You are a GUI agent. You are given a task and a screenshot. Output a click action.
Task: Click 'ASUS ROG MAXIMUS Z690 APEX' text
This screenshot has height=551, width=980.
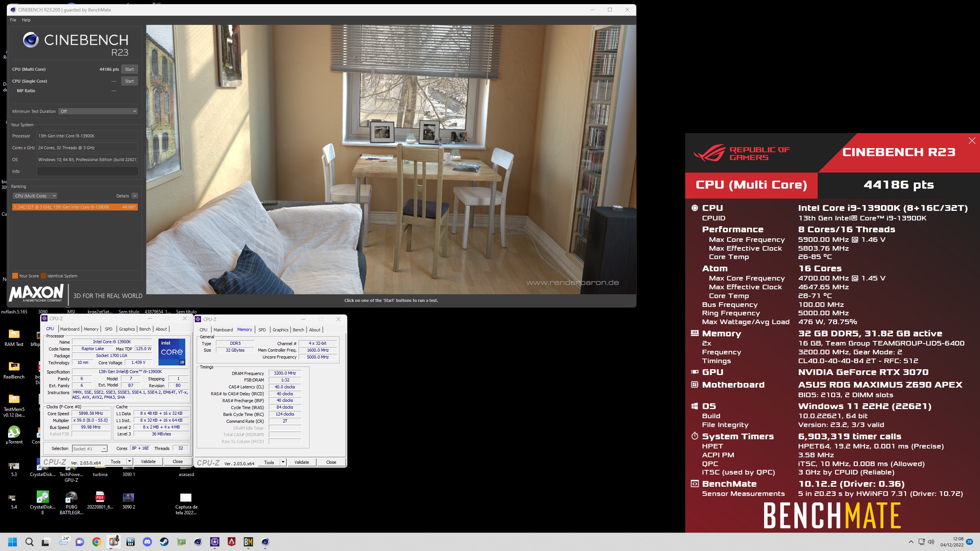click(880, 385)
